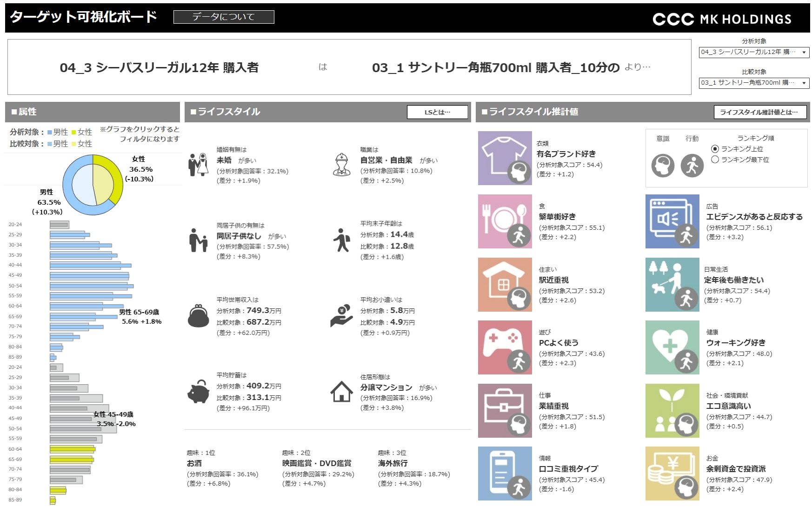Screen dimensions: 812x507
Task: Click the 分譲マンション text
Action: coord(386,387)
